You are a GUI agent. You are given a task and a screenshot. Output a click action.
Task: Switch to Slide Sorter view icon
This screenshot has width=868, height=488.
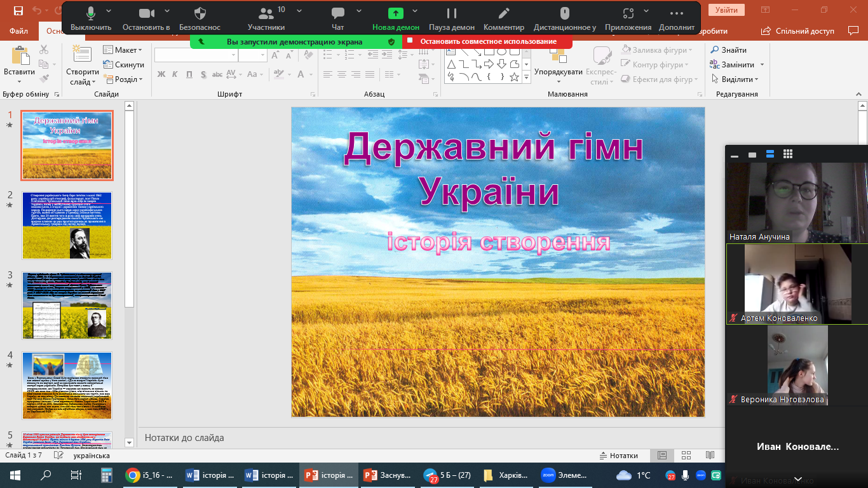point(686,456)
